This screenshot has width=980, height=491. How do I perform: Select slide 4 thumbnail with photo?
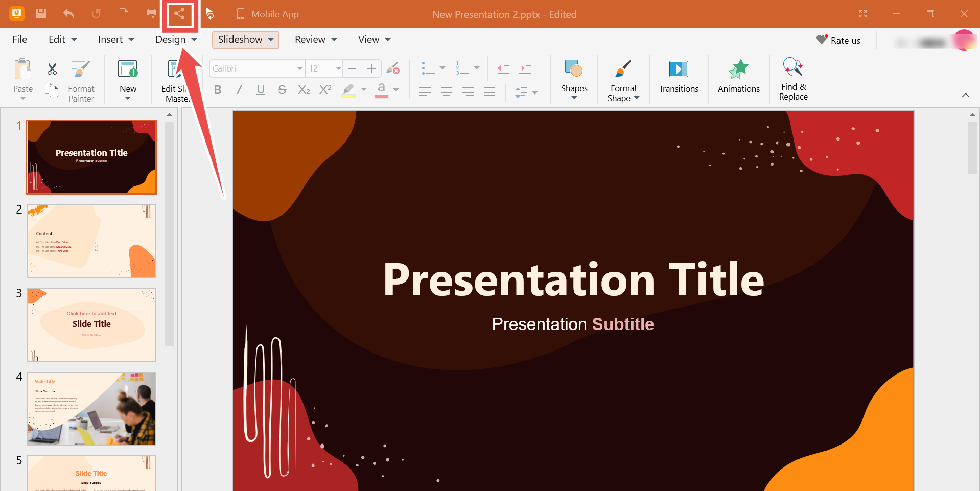(x=91, y=409)
